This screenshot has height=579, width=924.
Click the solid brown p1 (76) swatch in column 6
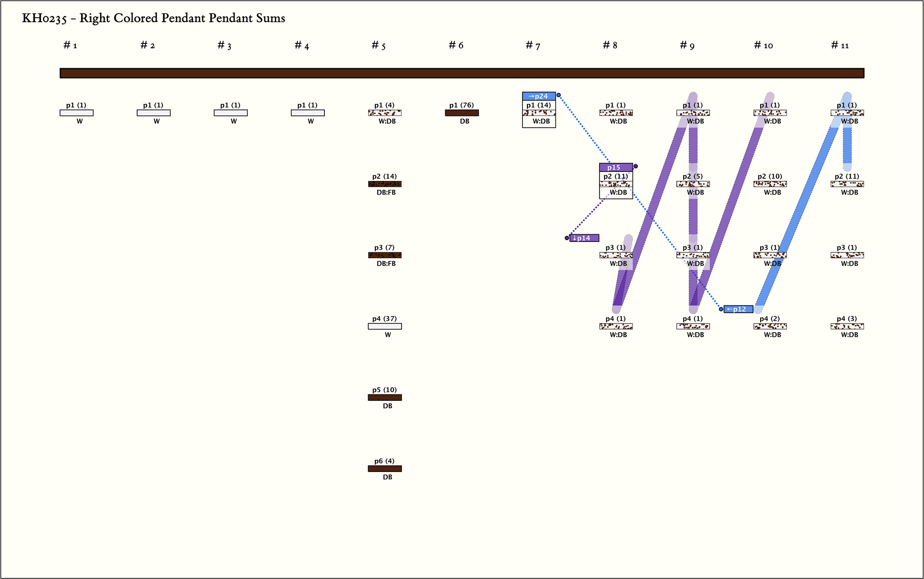coord(462,113)
